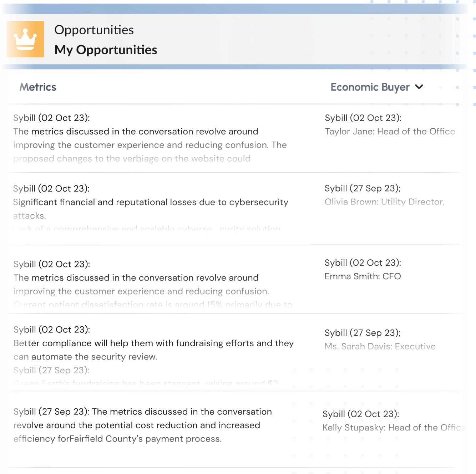
Task: Click the orange crown Opportunities icon
Action: (x=25, y=39)
